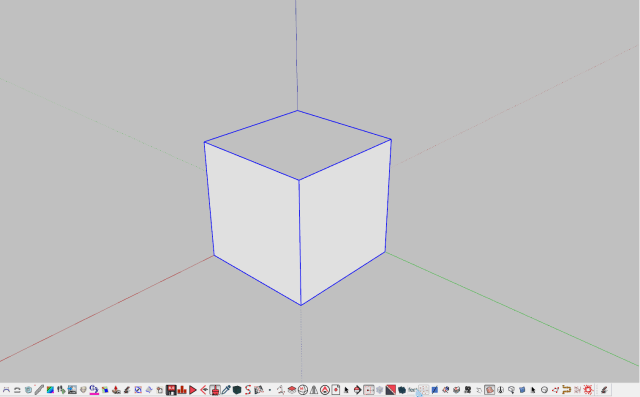
Task: Click the red paintbrush toolbar button
Action: coord(215,390)
